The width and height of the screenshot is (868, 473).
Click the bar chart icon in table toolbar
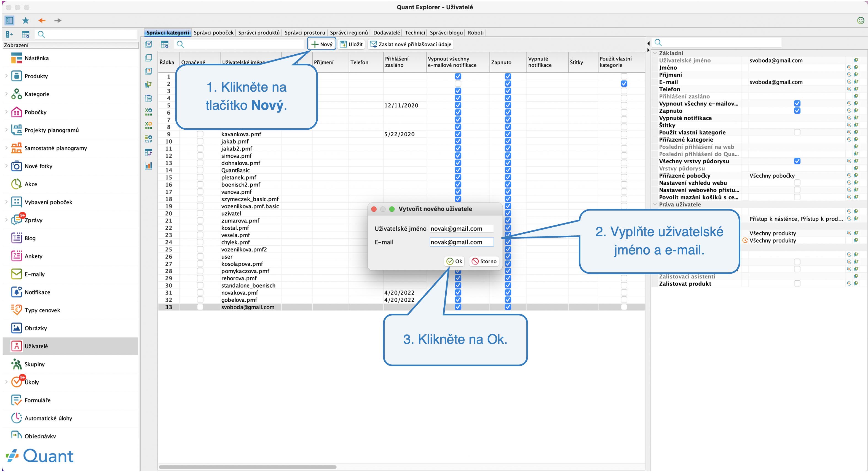pyautogui.click(x=148, y=166)
